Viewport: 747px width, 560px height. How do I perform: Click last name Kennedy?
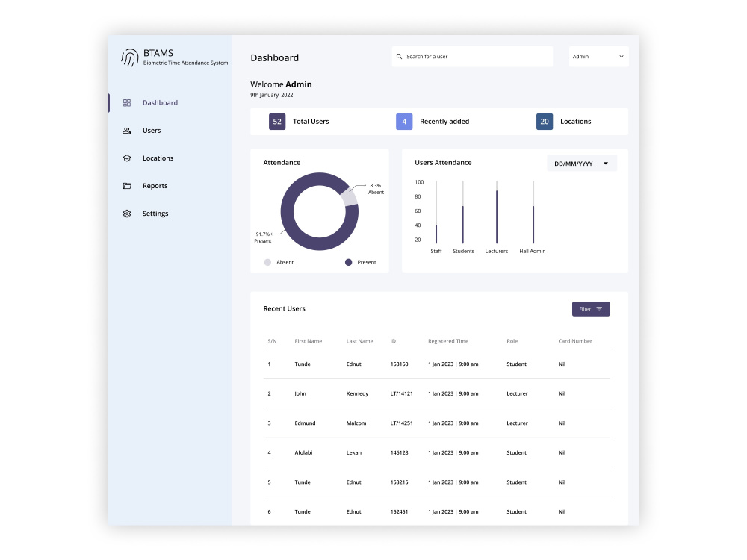357,393
